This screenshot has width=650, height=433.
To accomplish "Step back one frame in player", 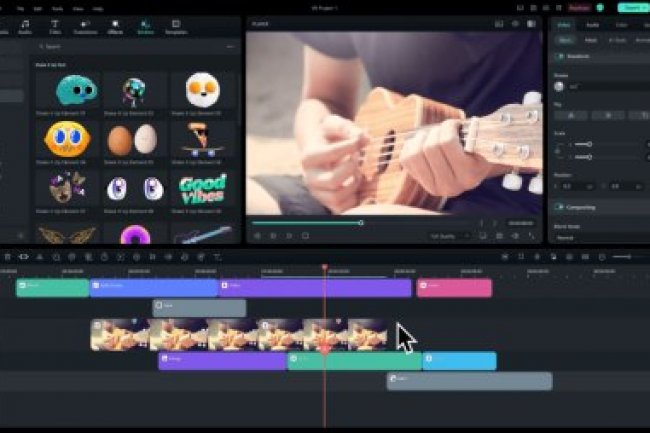I will coord(257,236).
